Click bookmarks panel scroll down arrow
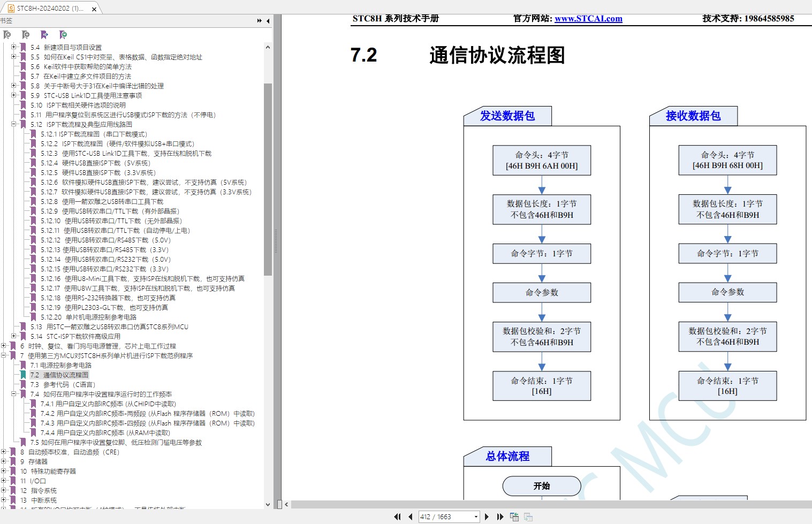This screenshot has width=812, height=524. [268, 504]
